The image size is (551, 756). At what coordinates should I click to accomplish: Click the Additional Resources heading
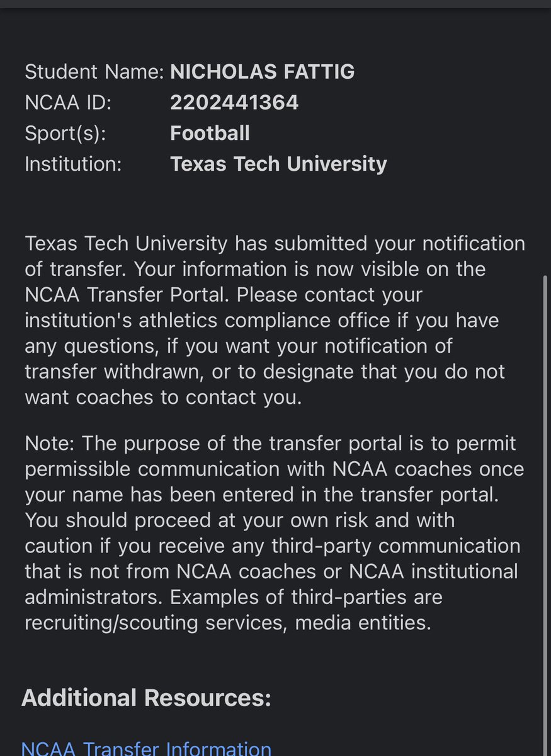coord(146,697)
